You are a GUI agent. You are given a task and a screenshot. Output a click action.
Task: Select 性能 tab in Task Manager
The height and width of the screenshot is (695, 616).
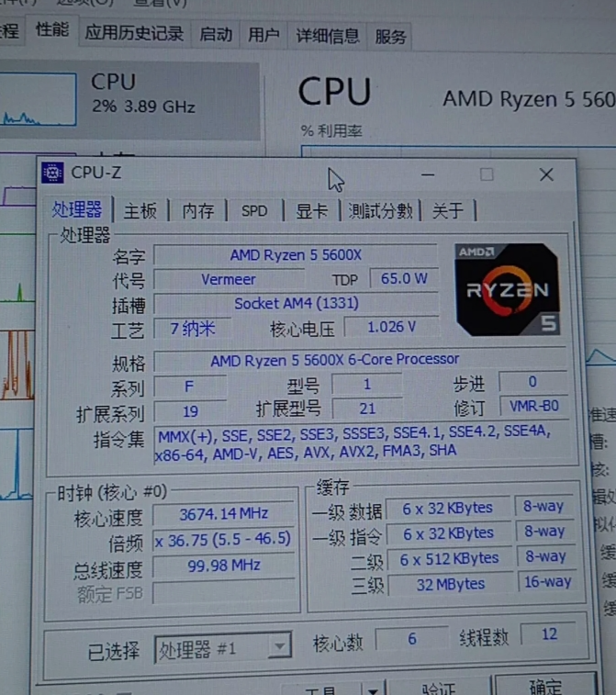point(52,30)
